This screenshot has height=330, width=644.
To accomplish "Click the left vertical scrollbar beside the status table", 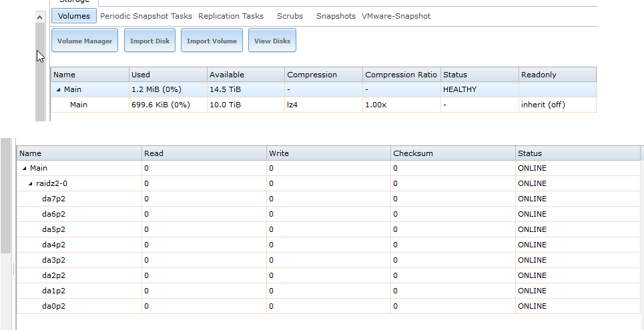I will [x=5, y=200].
